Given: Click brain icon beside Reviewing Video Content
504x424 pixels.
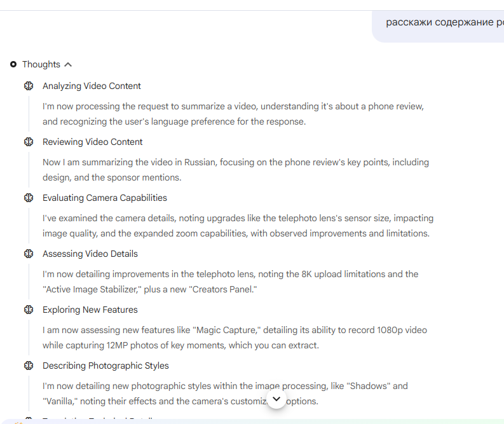Looking at the screenshot, I should (29, 142).
